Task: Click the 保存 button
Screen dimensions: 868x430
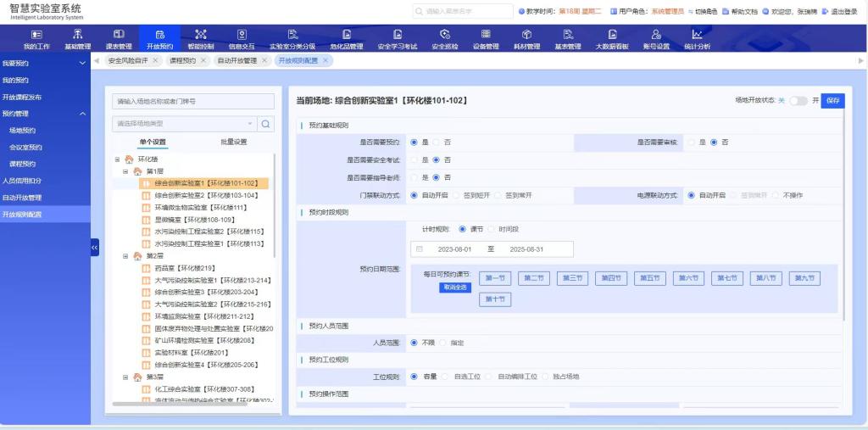Action: pyautogui.click(x=832, y=100)
